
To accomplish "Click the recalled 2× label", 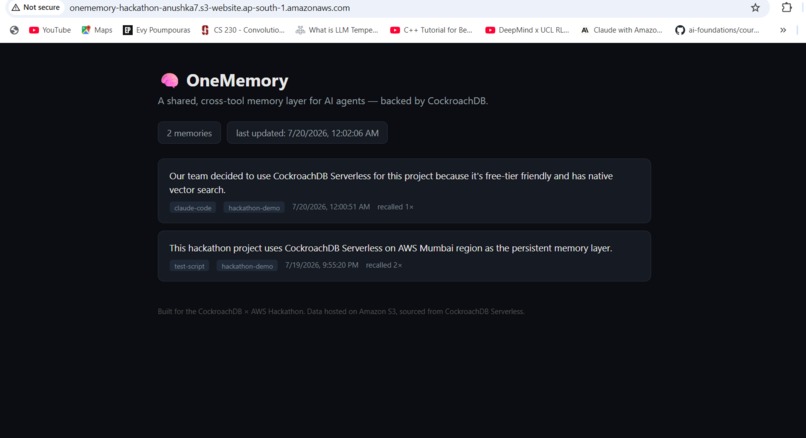I will [x=384, y=265].
